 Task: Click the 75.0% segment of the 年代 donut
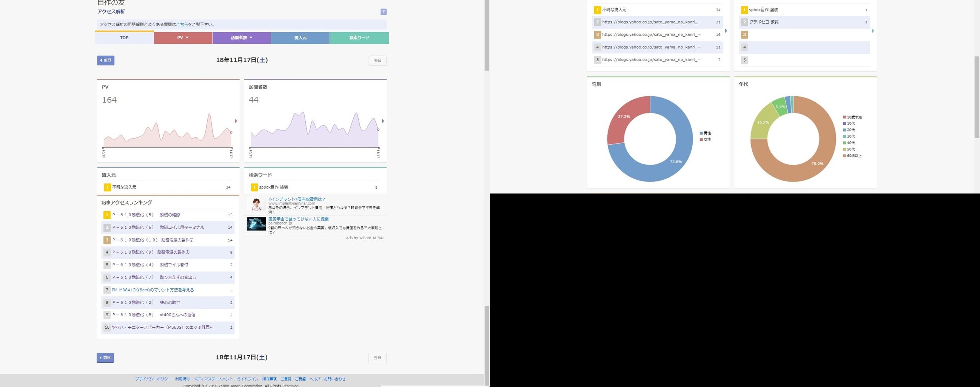click(817, 164)
